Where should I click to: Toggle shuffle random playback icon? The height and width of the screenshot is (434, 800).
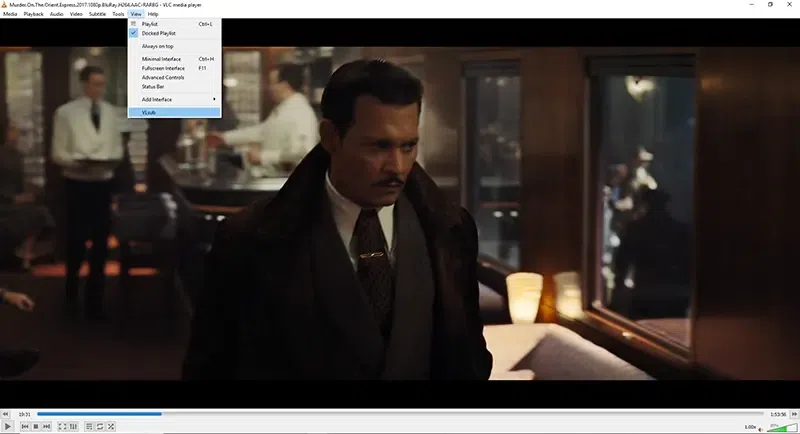[111, 426]
